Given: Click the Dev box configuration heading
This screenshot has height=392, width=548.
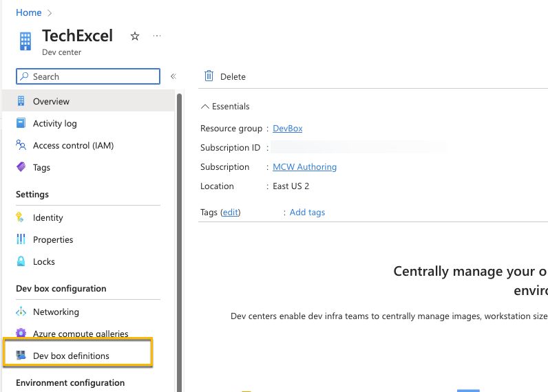Looking at the screenshot, I should (61, 289).
